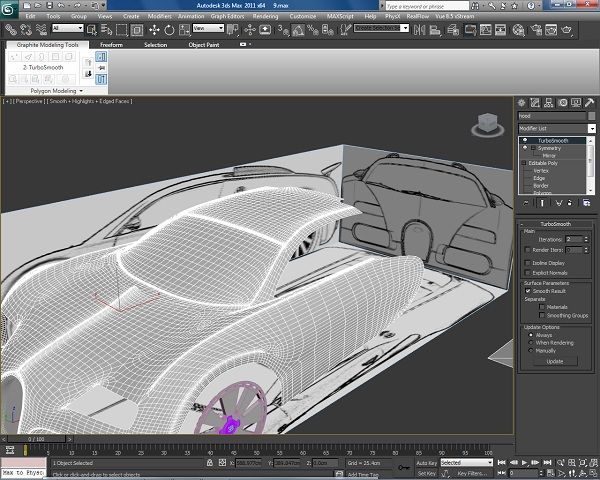Viewport: 600px width, 480px height.
Task: Click the Select and Link chain icon
Action: [x=10, y=29]
